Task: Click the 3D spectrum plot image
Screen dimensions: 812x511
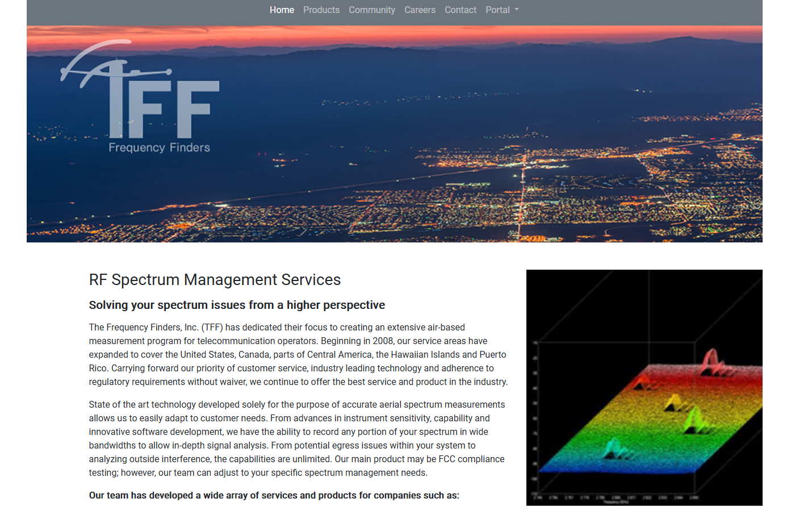Action: click(x=644, y=387)
